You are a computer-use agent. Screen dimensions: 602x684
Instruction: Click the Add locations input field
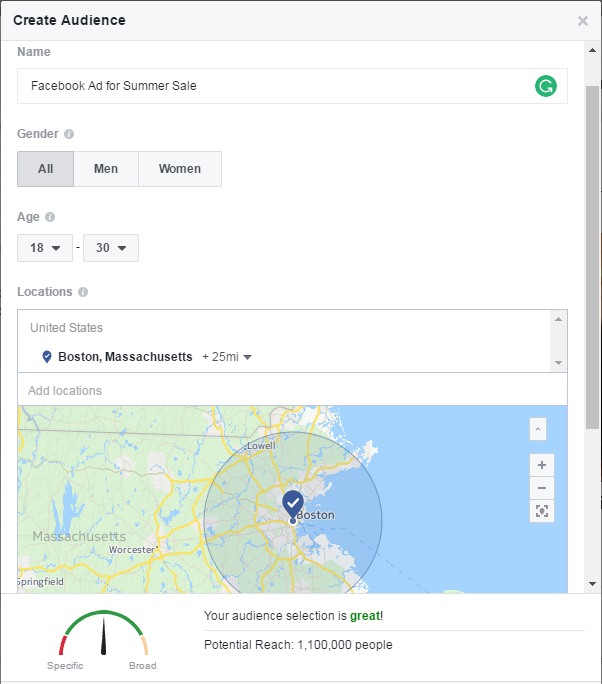[x=292, y=390]
